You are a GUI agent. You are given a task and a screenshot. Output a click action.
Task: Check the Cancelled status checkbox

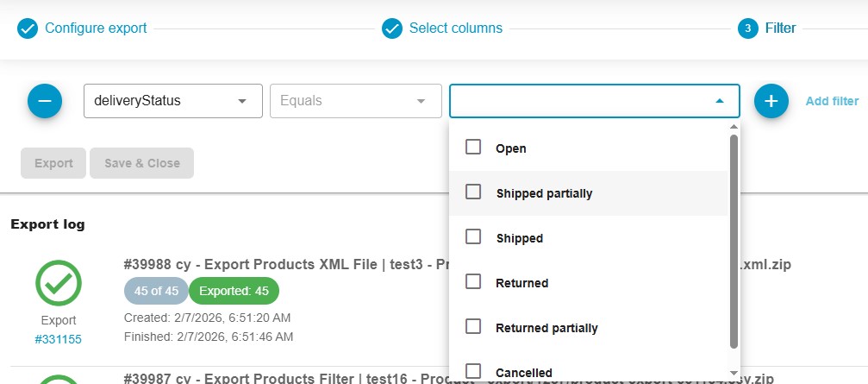point(473,371)
